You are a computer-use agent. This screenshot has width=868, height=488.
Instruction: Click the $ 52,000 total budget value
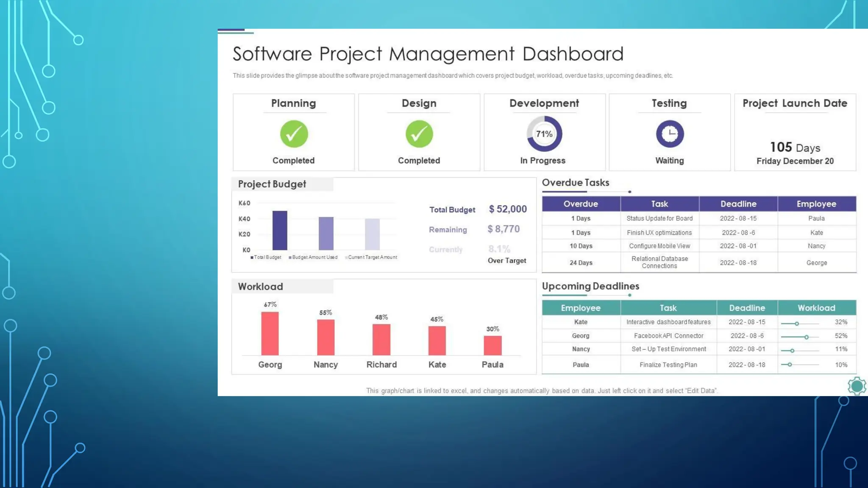tap(508, 209)
